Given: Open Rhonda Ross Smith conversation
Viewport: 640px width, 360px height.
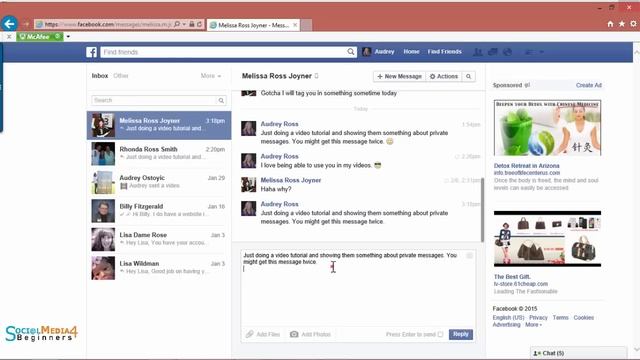Looking at the screenshot, I should 159,153.
